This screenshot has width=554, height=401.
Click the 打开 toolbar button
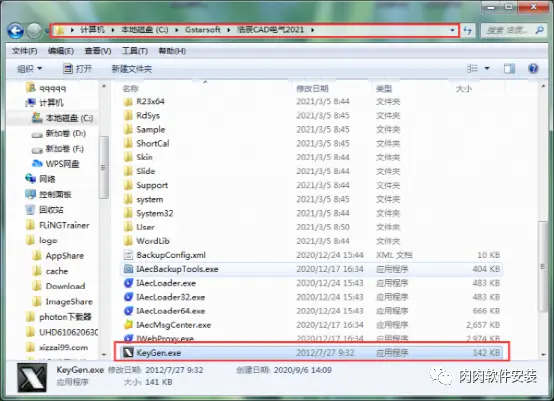[77, 69]
